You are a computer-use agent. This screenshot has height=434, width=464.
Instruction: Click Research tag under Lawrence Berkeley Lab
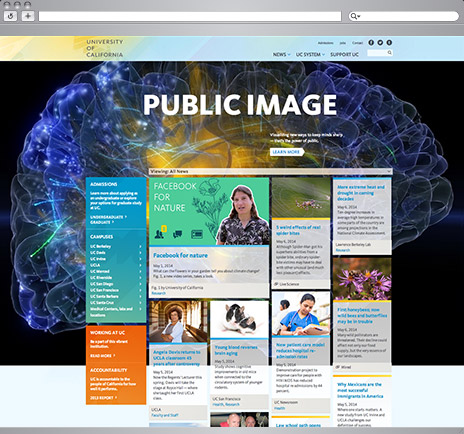(x=343, y=250)
